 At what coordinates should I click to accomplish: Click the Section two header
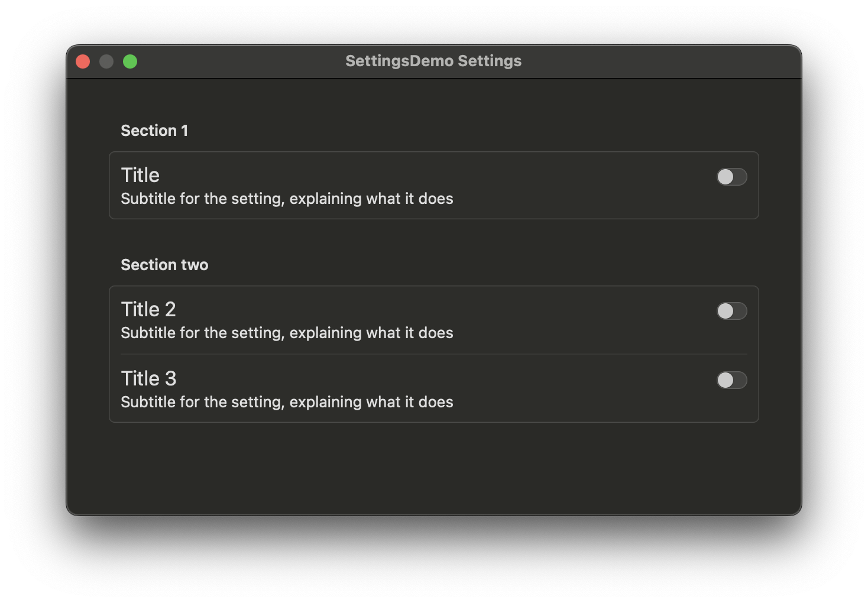(164, 265)
